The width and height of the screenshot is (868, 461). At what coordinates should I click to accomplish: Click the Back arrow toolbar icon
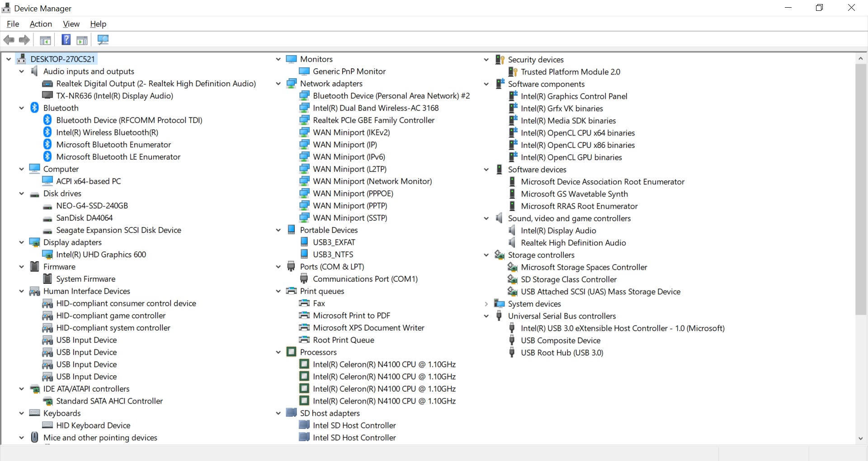click(x=9, y=40)
